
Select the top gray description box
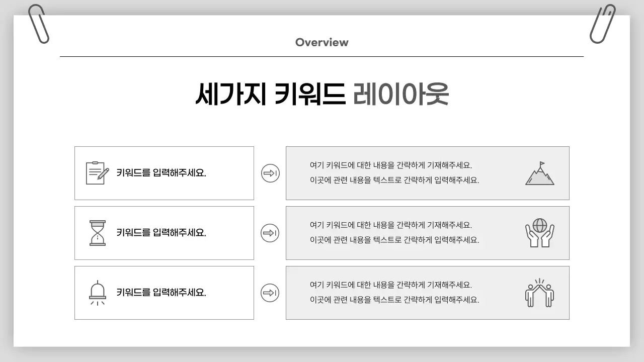[428, 172]
